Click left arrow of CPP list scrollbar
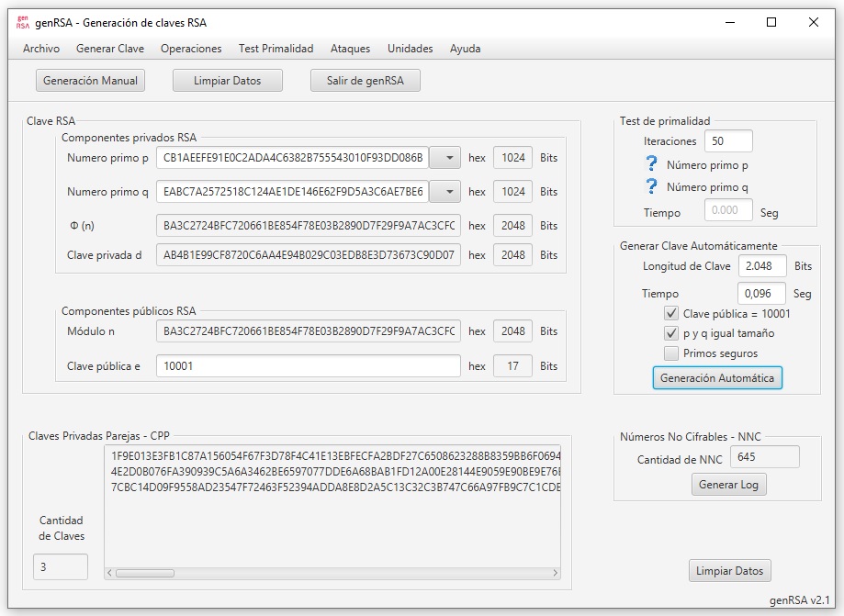Viewport: 844px width, 616px height. [110, 574]
